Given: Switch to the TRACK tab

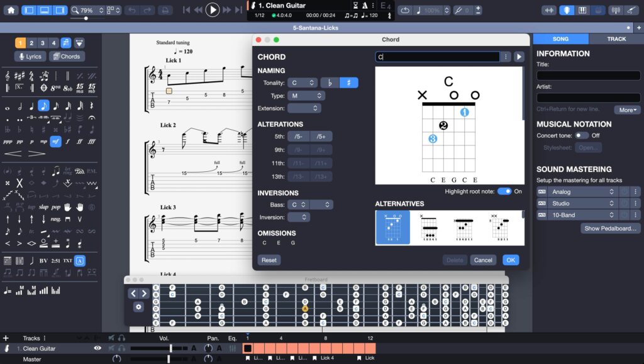Looking at the screenshot, I should 616,39.
